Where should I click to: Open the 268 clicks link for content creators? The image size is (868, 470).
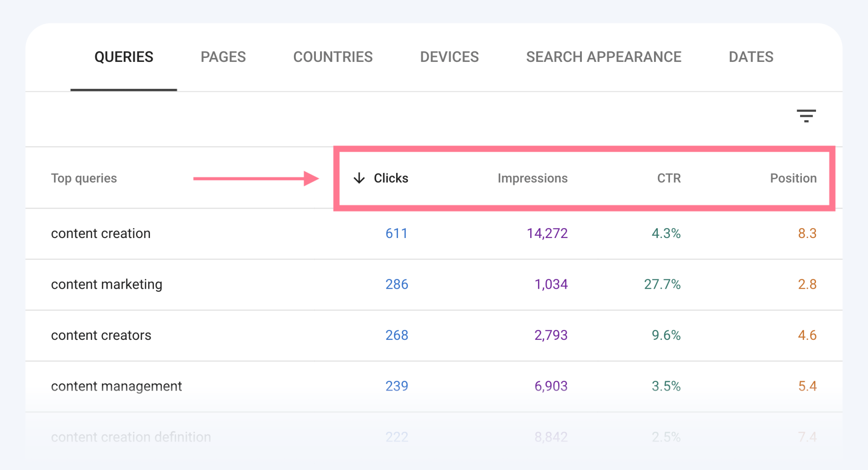(x=396, y=335)
